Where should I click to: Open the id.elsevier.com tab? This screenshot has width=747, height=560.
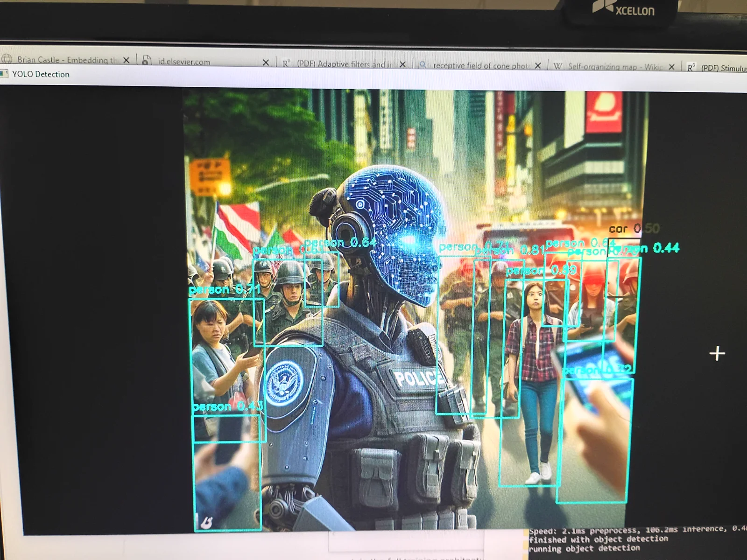(184, 62)
